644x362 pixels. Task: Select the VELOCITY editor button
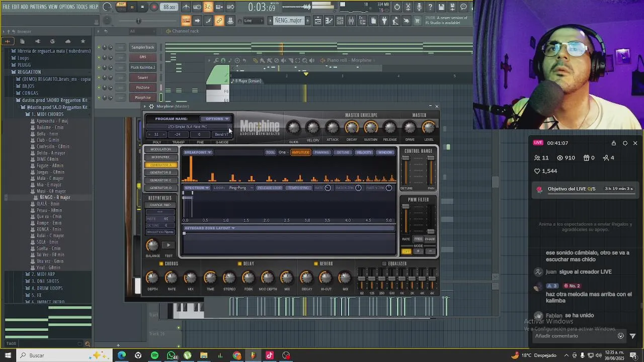(364, 152)
